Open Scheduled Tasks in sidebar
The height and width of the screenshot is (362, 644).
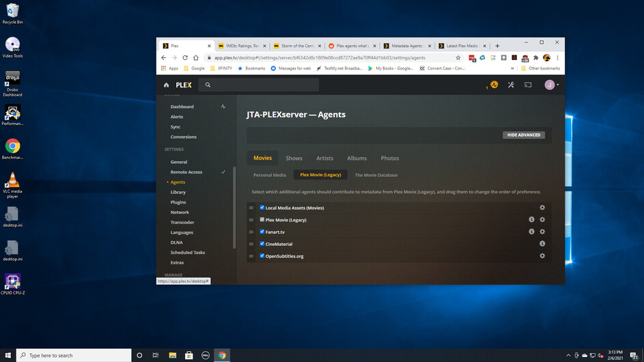click(187, 253)
